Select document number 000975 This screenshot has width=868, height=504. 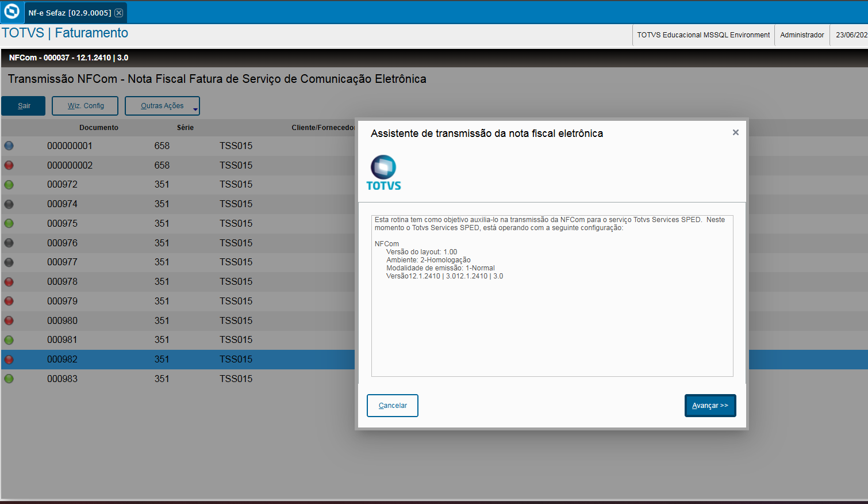(x=62, y=224)
